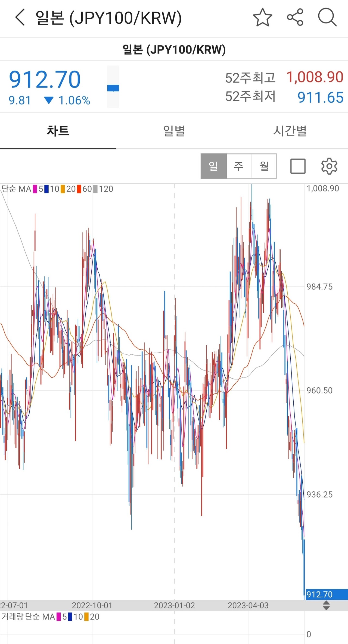348x644 pixels.
Task: Tap the blue price range indicator bar
Action: click(113, 88)
